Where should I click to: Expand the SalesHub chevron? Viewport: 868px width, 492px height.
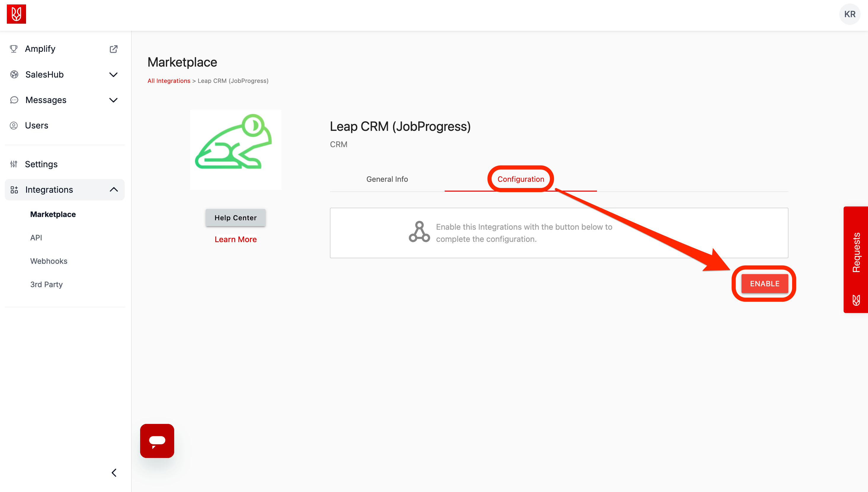point(114,75)
